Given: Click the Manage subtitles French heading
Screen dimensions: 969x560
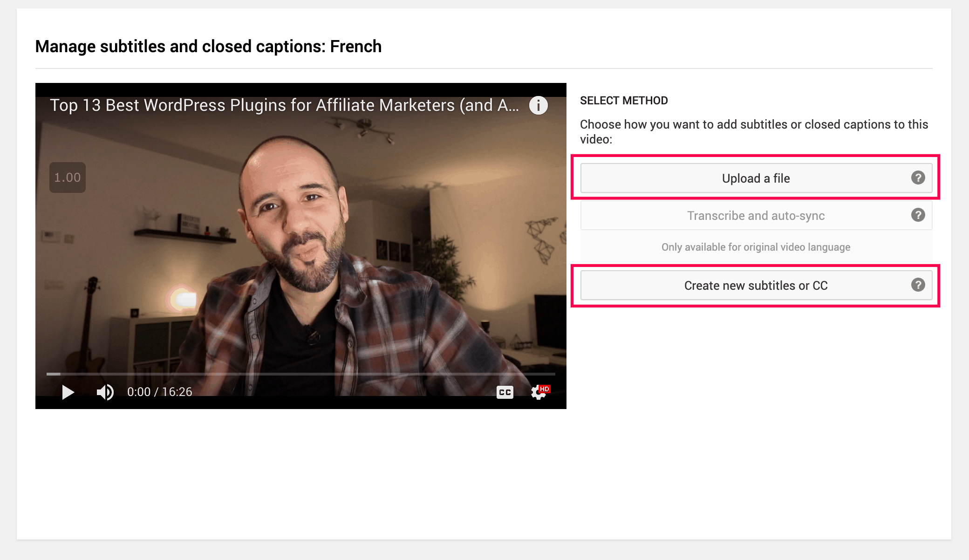Looking at the screenshot, I should 208,47.
